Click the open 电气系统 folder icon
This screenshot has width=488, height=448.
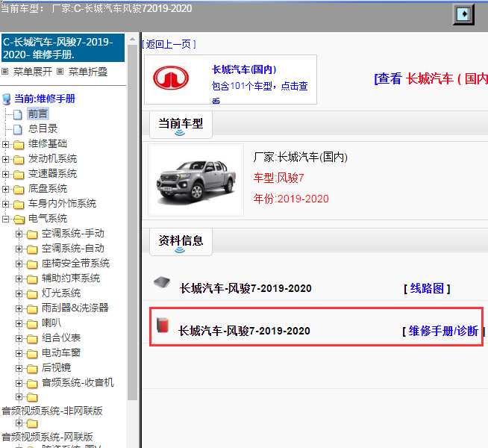[x=19, y=220]
